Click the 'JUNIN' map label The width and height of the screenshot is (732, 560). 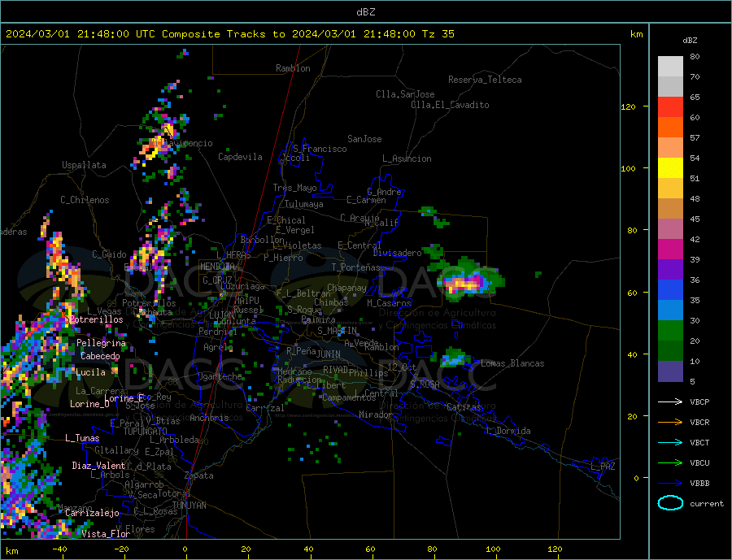pyautogui.click(x=329, y=354)
